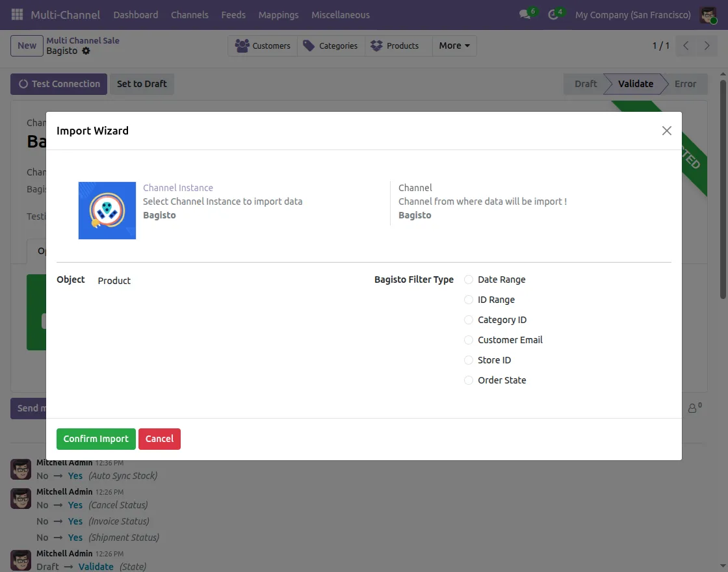The image size is (728, 572).
Task: Go to the previous record arrow
Action: pos(686,45)
